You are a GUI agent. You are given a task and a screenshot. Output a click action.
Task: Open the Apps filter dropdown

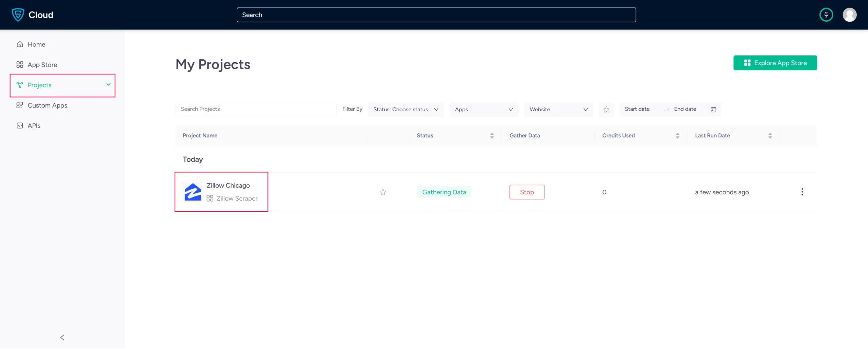pyautogui.click(x=484, y=110)
